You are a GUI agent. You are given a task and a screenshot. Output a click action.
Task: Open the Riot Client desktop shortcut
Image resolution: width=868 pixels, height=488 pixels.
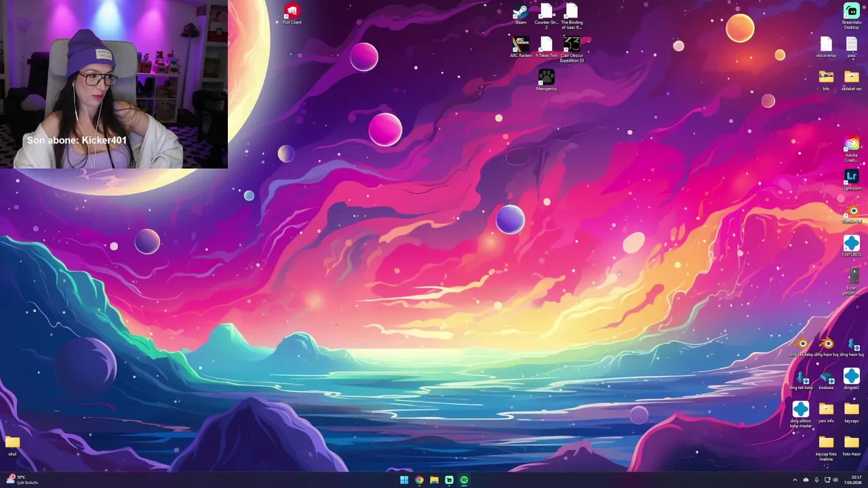pos(292,14)
